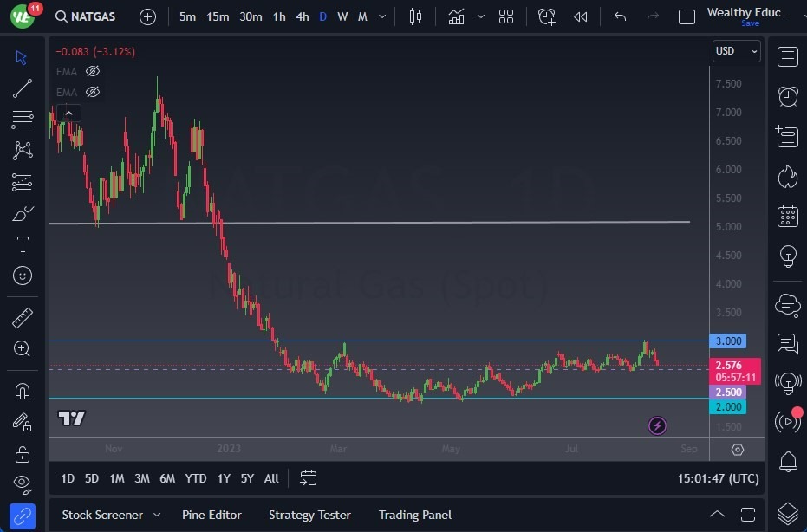The width and height of the screenshot is (807, 532).
Task: Click the 3.000 blue price label
Action: click(728, 341)
